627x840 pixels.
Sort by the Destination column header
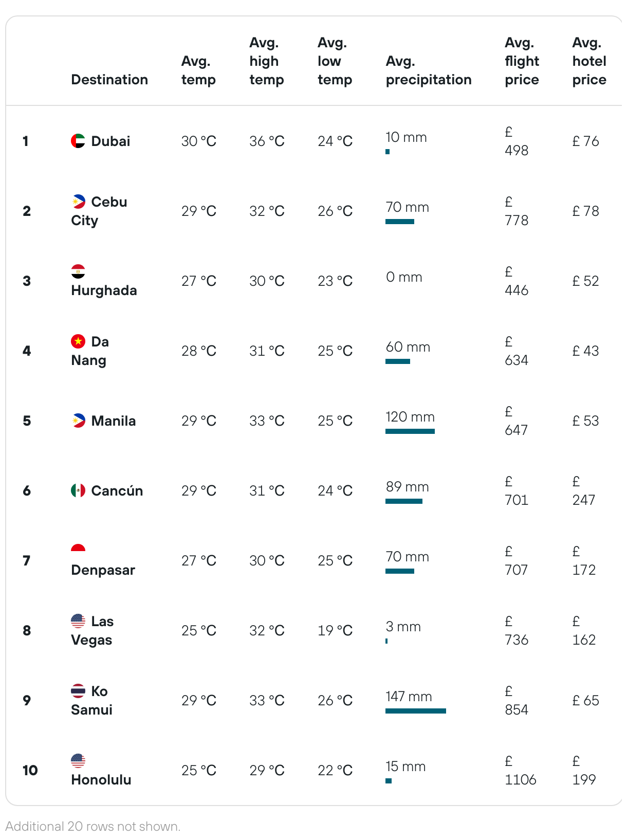(109, 80)
